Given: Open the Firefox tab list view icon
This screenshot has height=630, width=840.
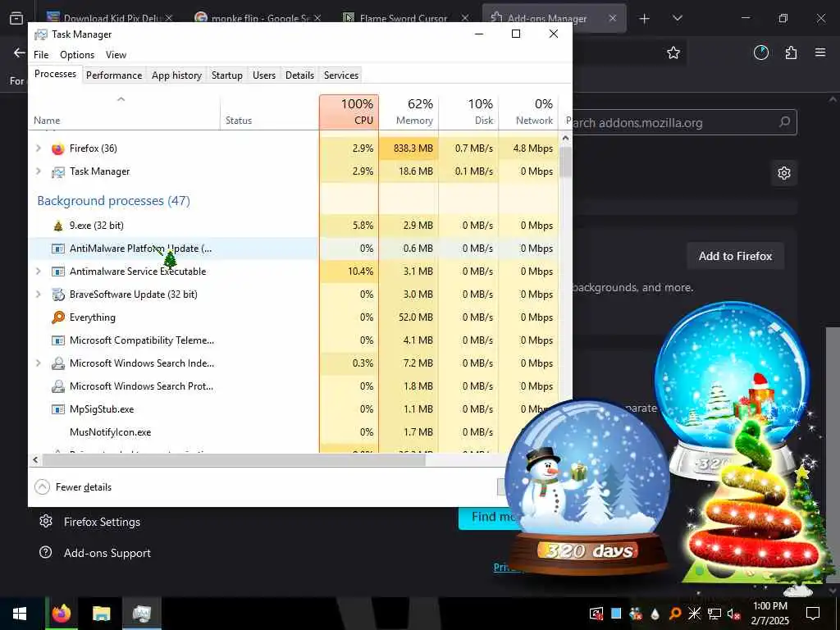Looking at the screenshot, I should 16,18.
